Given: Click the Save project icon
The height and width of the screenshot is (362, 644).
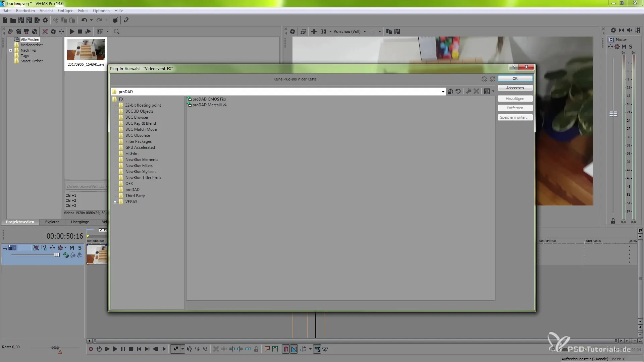Looking at the screenshot, I should pyautogui.click(x=21, y=20).
